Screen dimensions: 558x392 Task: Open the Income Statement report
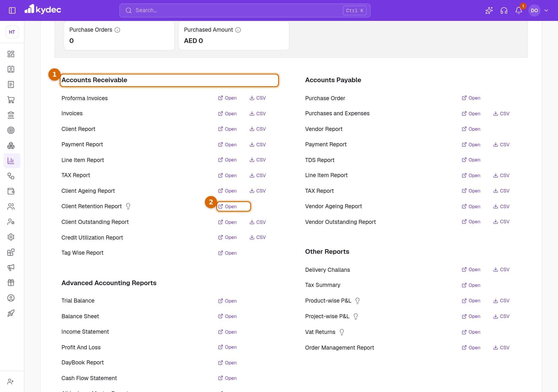click(227, 332)
